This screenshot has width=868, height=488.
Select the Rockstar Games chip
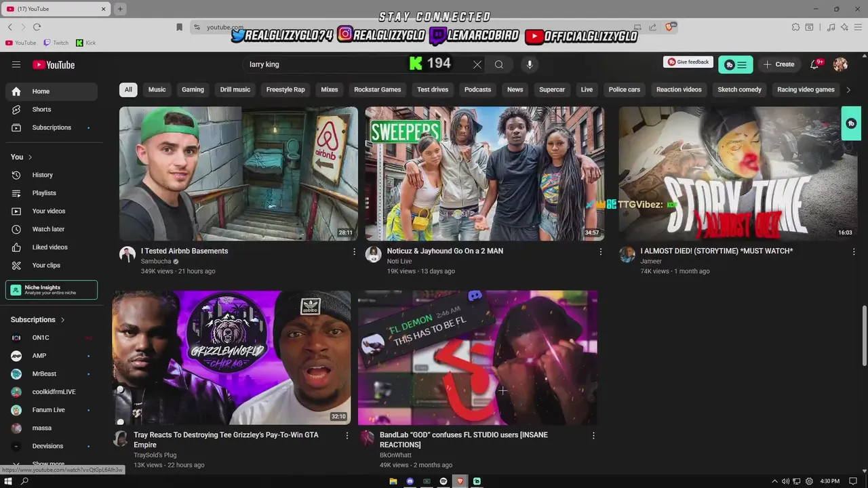tap(378, 89)
